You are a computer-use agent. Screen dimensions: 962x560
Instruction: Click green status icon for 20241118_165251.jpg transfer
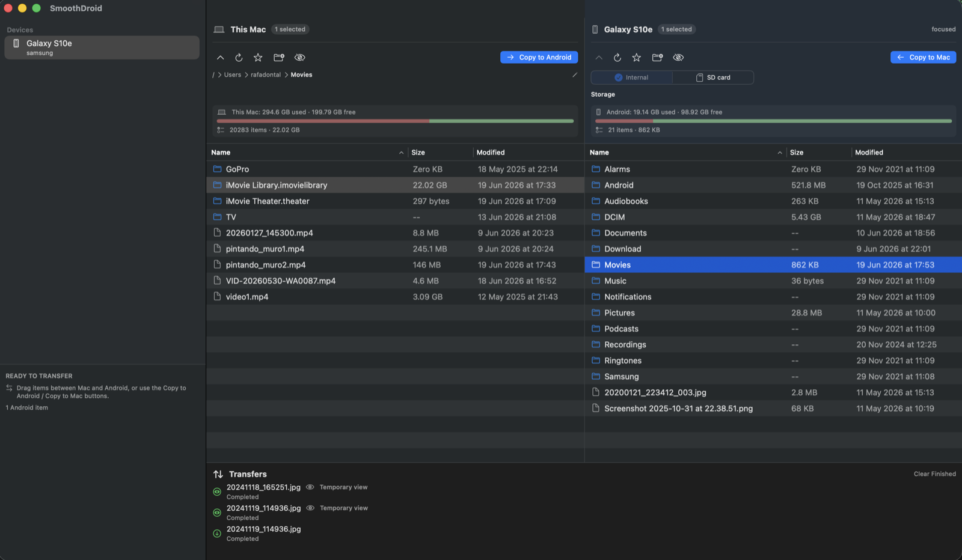click(x=217, y=492)
